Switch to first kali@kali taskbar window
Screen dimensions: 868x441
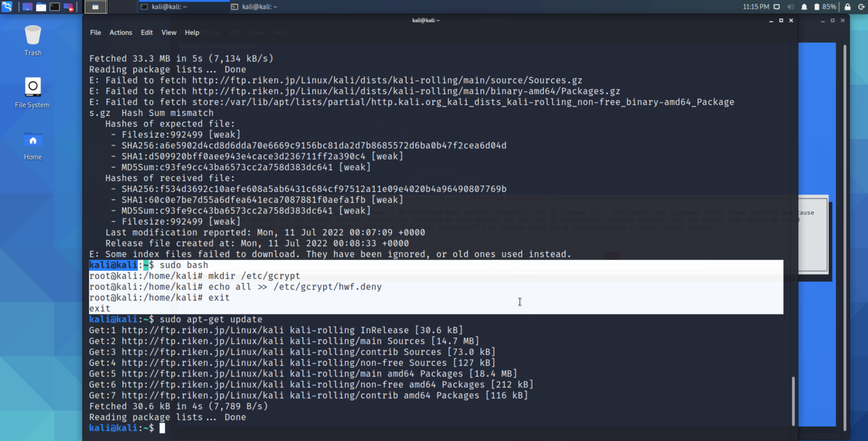coord(184,7)
